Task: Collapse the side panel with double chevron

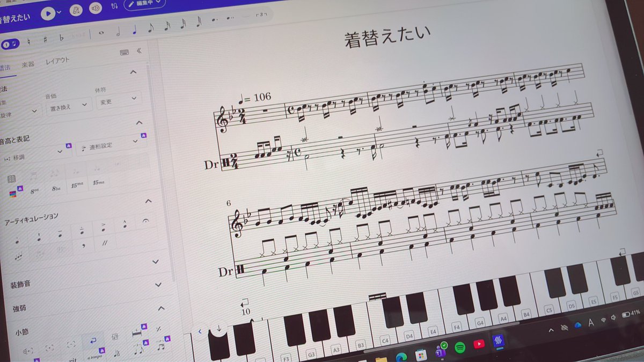Action: pyautogui.click(x=139, y=51)
